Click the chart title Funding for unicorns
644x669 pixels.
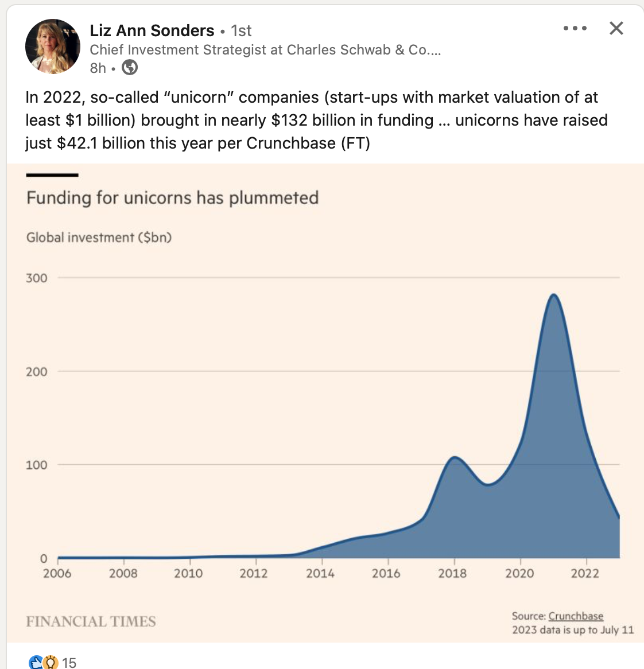[x=172, y=198]
